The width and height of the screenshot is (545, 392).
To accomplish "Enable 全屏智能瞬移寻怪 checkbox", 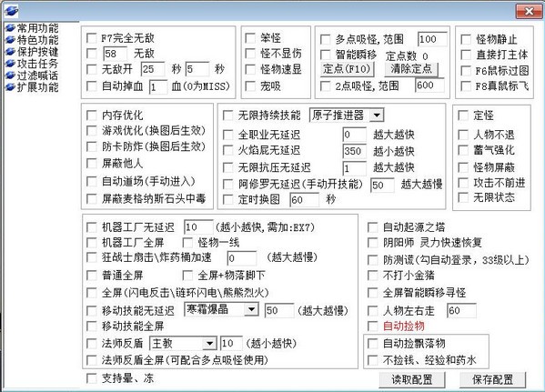I will tap(373, 293).
